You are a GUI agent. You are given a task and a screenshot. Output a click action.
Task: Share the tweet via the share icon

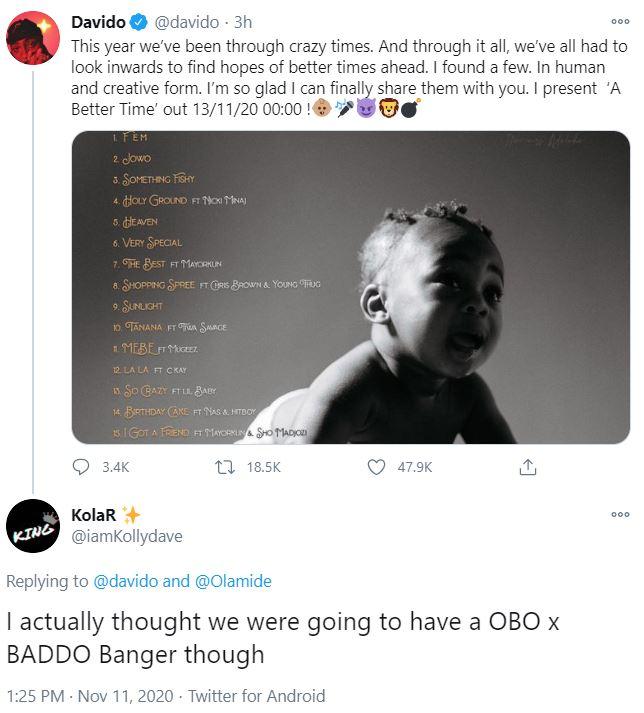click(528, 467)
